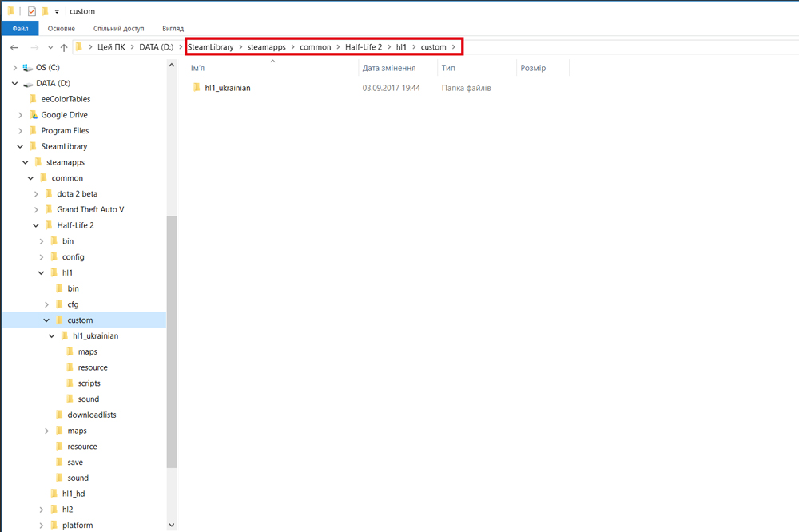Screen dimensions: 799x532
Task: Click the Properties checkmark icon in title bar
Action: coord(32,11)
